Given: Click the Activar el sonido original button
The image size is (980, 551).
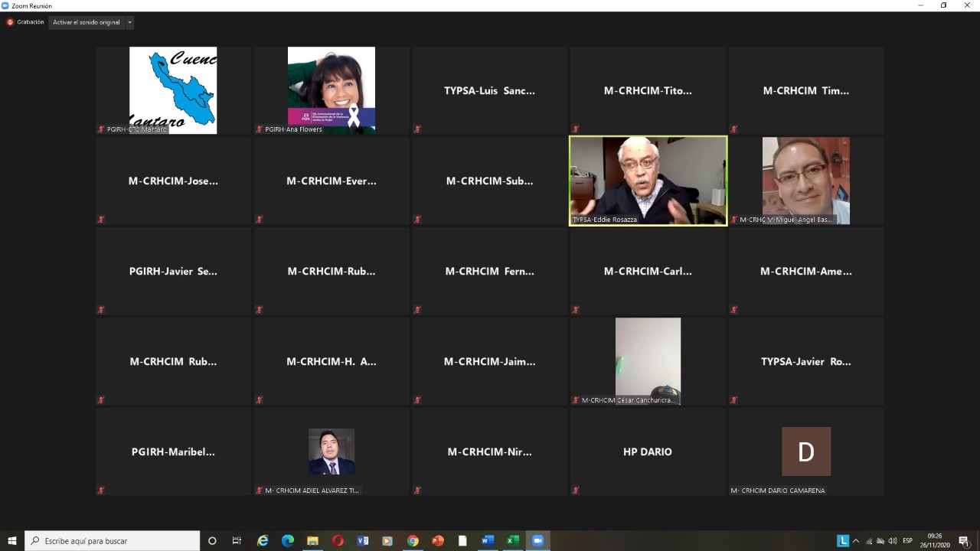Looking at the screenshot, I should pos(87,22).
